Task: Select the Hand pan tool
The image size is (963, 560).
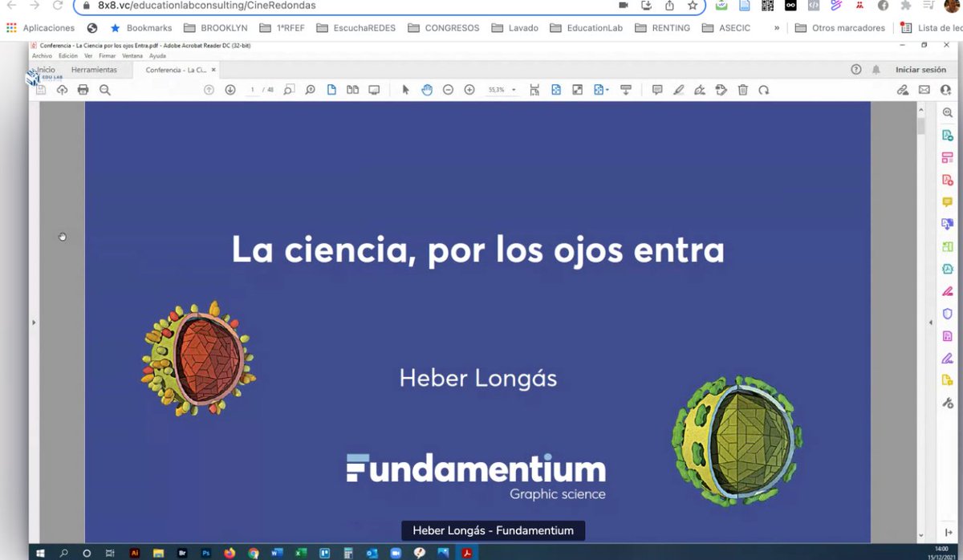Action: [427, 90]
